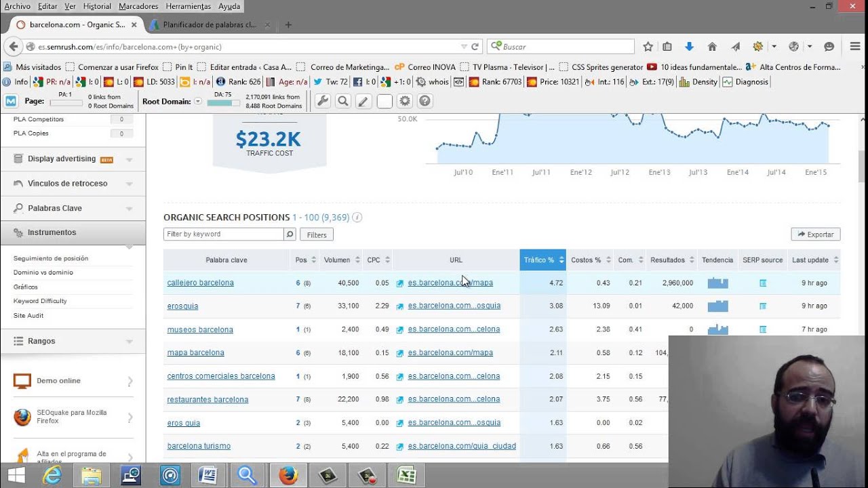The height and width of the screenshot is (488, 868).
Task: Sort table by Tráfico % column
Action: pyautogui.click(x=542, y=260)
